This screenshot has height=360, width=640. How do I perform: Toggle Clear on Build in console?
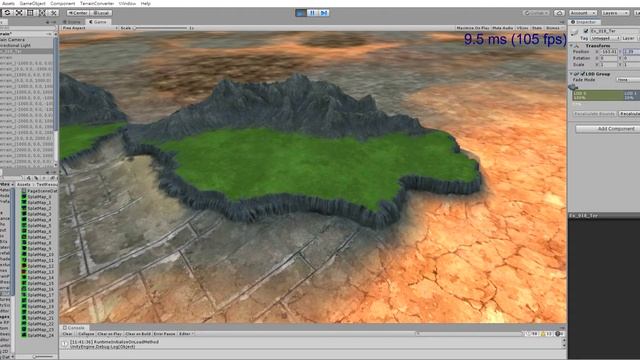[138, 334]
